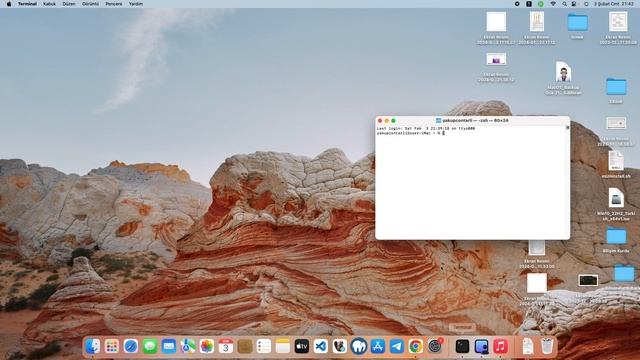Open Maps from the dock
The image size is (640, 360).
coord(188,346)
